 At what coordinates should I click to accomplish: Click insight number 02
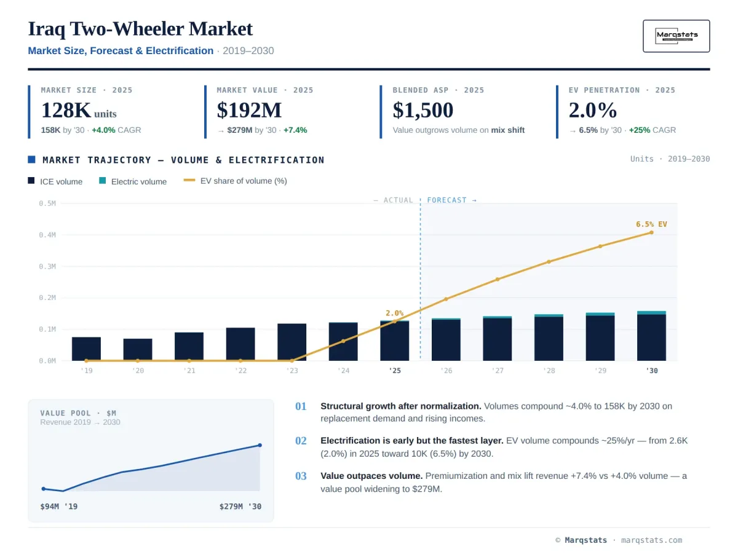pyautogui.click(x=301, y=441)
